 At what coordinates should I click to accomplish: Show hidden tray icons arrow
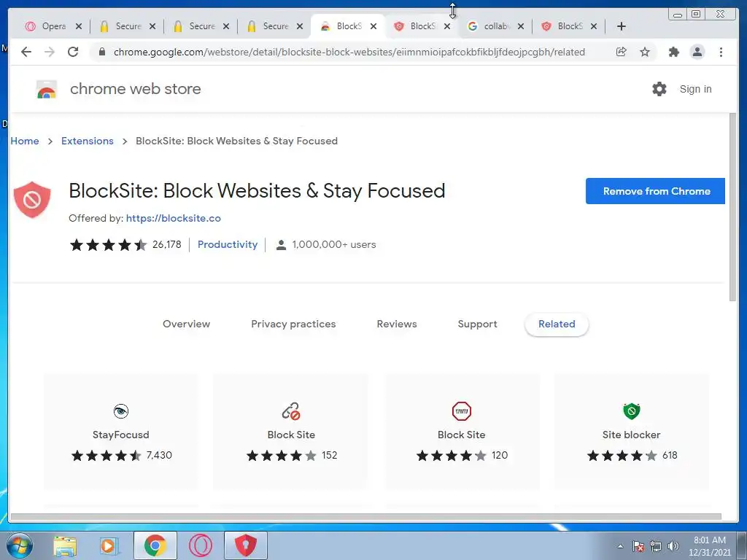620,546
